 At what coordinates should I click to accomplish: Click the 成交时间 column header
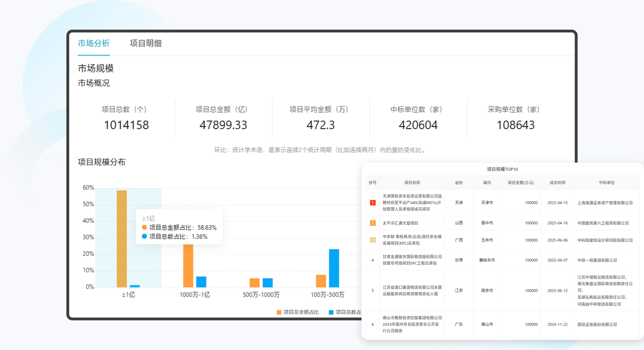click(558, 183)
